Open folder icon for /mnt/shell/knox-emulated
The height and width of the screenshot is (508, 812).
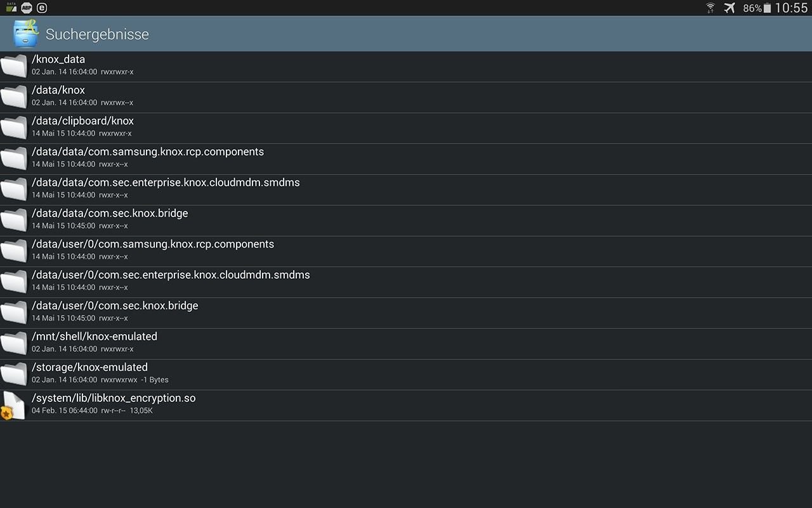point(13,344)
